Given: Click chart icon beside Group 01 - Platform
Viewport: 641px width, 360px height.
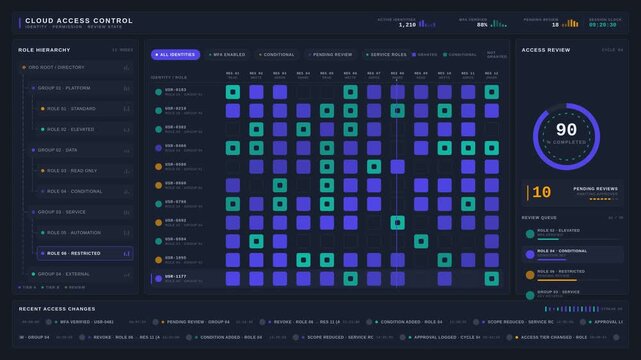Looking at the screenshot, I should pyautogui.click(x=127, y=88).
